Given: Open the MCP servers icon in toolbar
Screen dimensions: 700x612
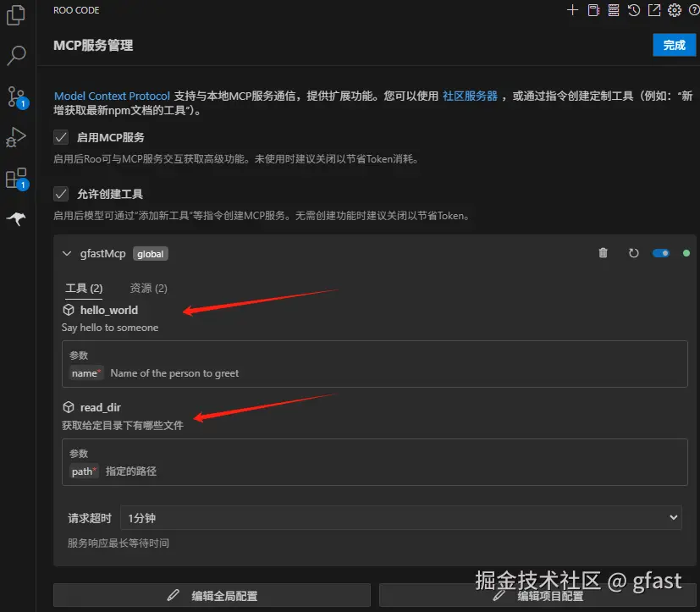Looking at the screenshot, I should click(x=614, y=10).
